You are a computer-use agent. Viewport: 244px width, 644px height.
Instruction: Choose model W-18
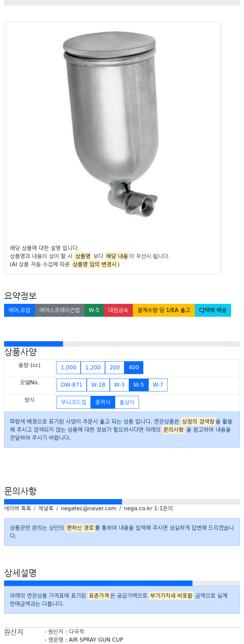tap(98, 385)
